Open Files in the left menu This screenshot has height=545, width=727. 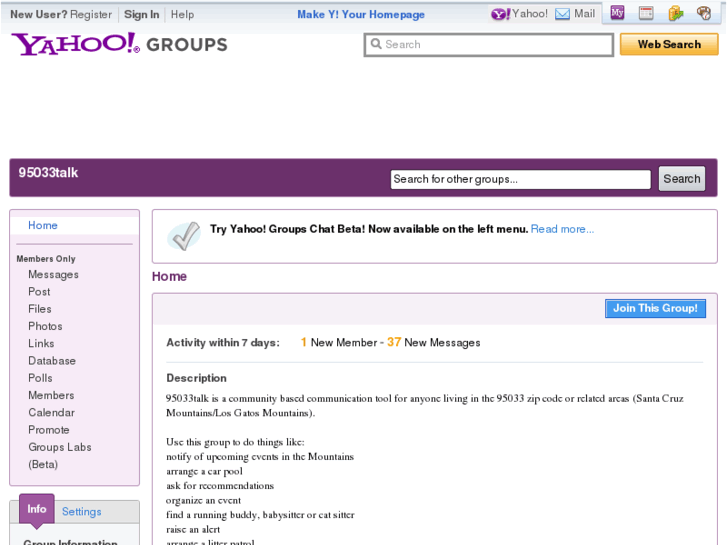tap(40, 309)
